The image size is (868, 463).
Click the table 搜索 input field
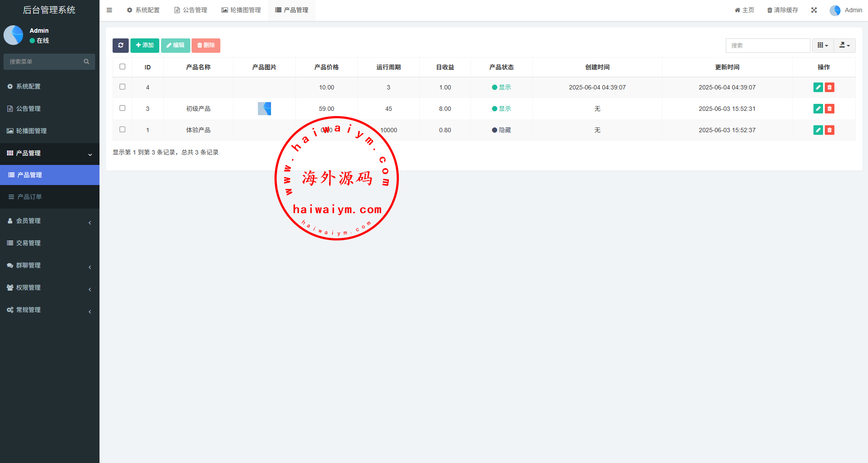768,45
